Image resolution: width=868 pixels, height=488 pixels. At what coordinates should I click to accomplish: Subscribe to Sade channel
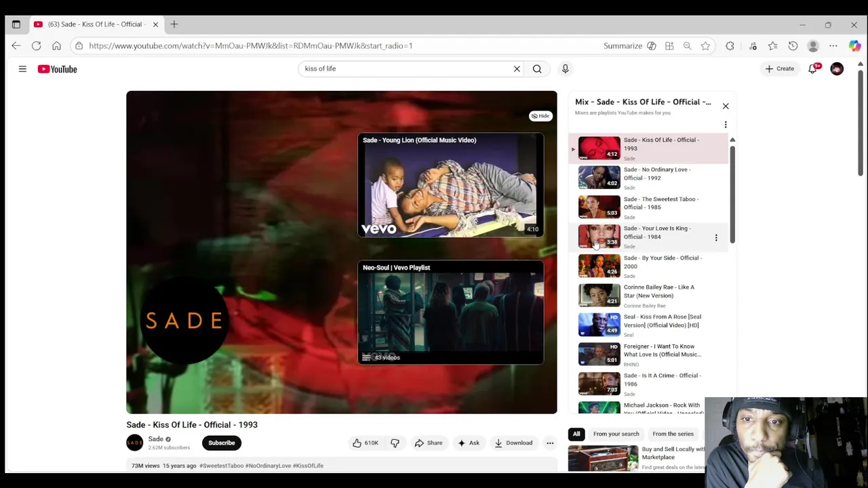pyautogui.click(x=222, y=443)
